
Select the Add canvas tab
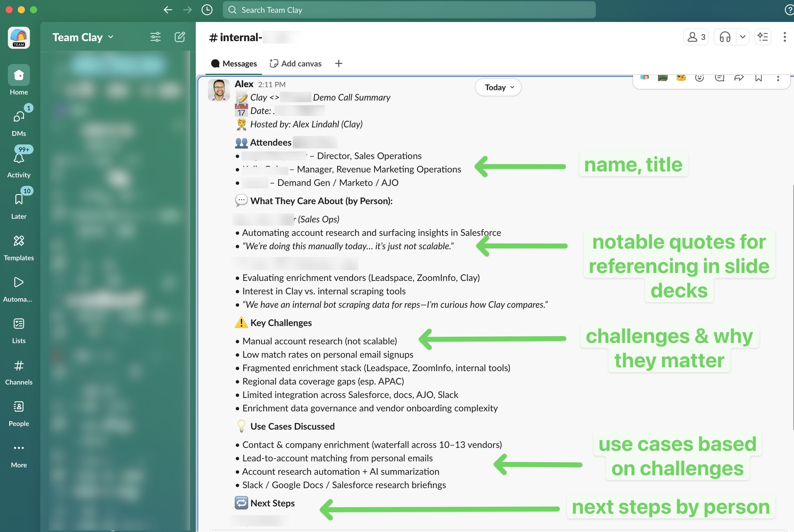coord(296,64)
